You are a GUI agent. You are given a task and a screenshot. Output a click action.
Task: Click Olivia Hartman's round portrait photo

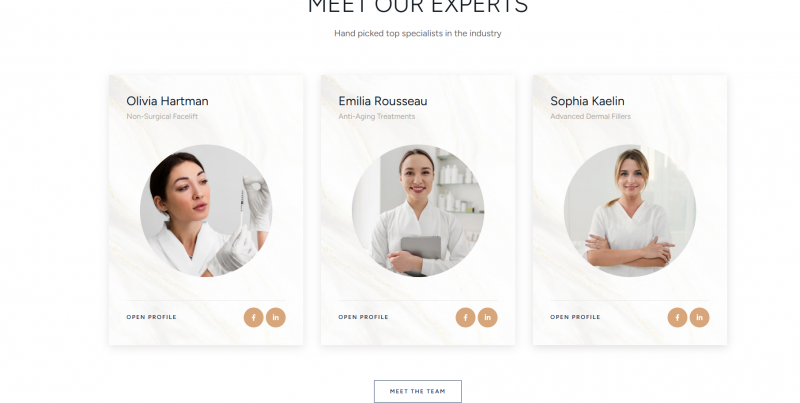coord(206,211)
